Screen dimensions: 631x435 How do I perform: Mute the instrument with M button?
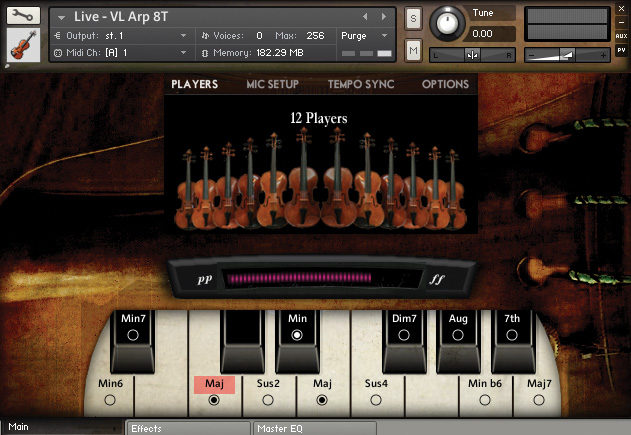tap(413, 50)
